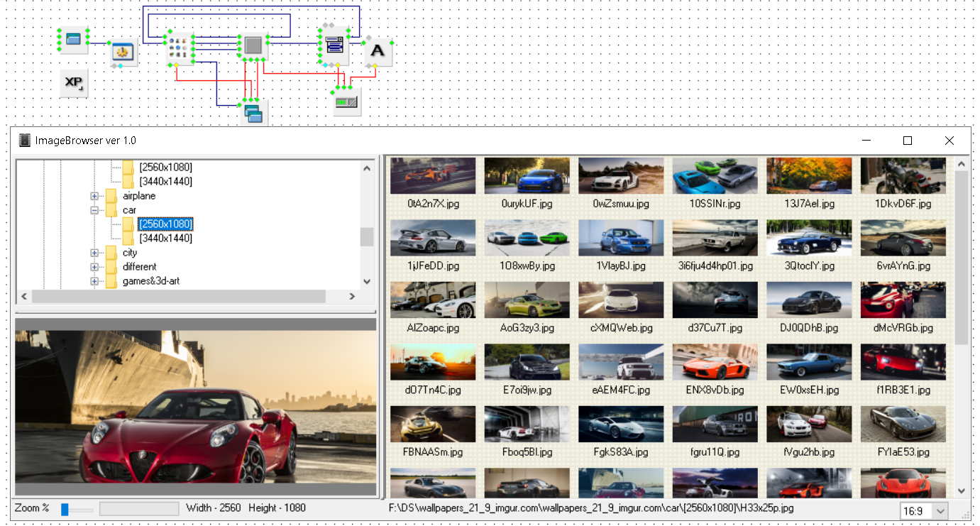Viewport: 980px width, 526px height.
Task: Select the window with gear component
Action: coord(124,53)
